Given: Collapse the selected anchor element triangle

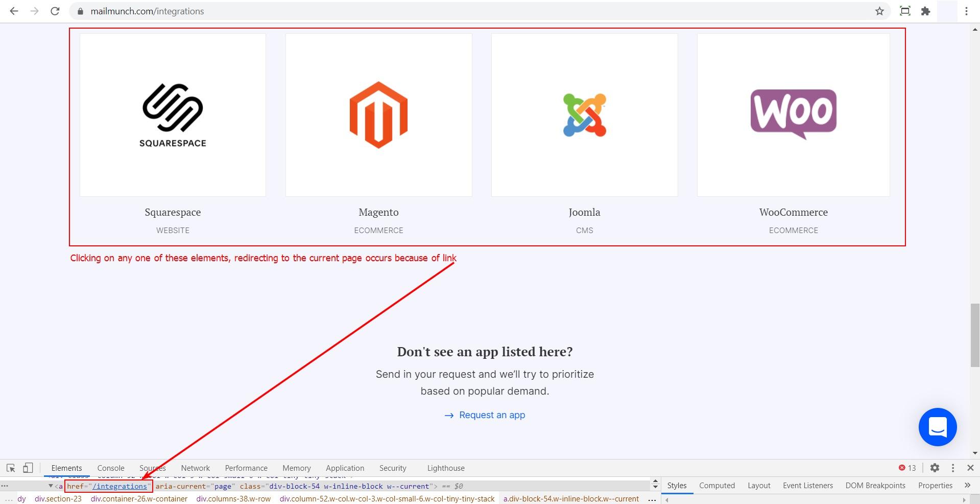Looking at the screenshot, I should tap(51, 486).
